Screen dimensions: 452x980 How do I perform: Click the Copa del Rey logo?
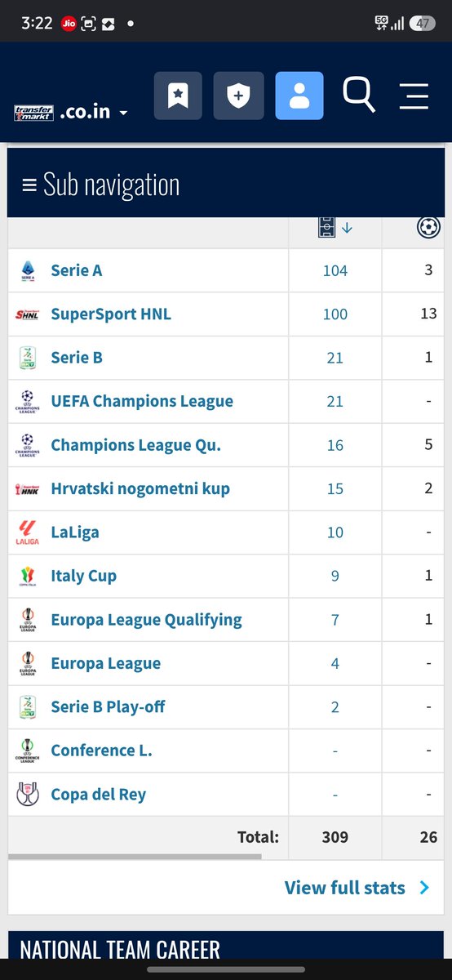click(x=28, y=795)
